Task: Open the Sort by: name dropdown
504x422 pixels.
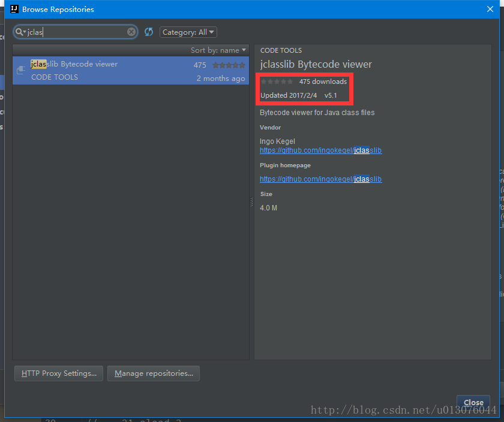Action: (218, 50)
